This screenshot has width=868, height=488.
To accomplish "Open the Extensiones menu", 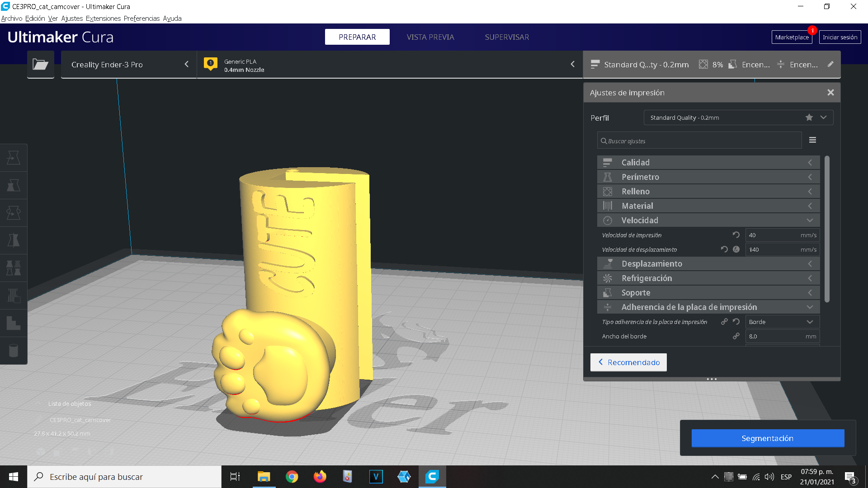I will [x=103, y=19].
